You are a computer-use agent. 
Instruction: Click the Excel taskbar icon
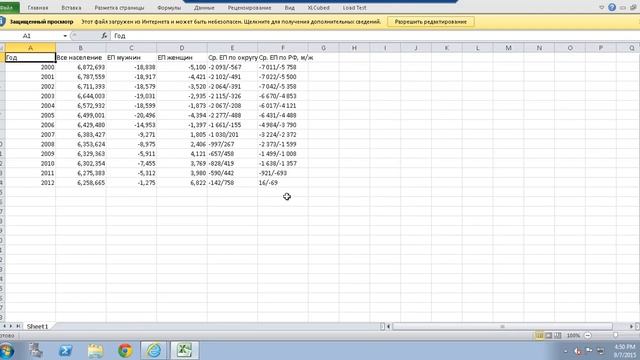coord(184,351)
